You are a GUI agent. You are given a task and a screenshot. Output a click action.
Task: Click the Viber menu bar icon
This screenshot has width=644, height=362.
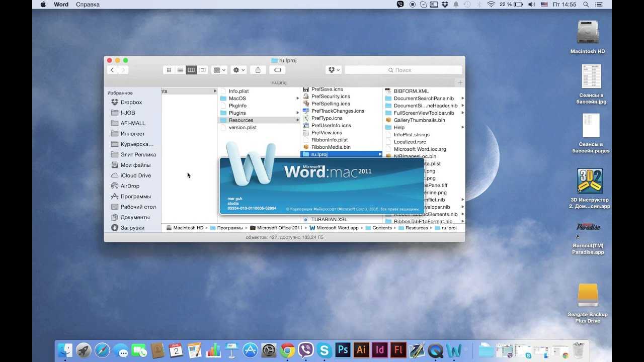400,5
